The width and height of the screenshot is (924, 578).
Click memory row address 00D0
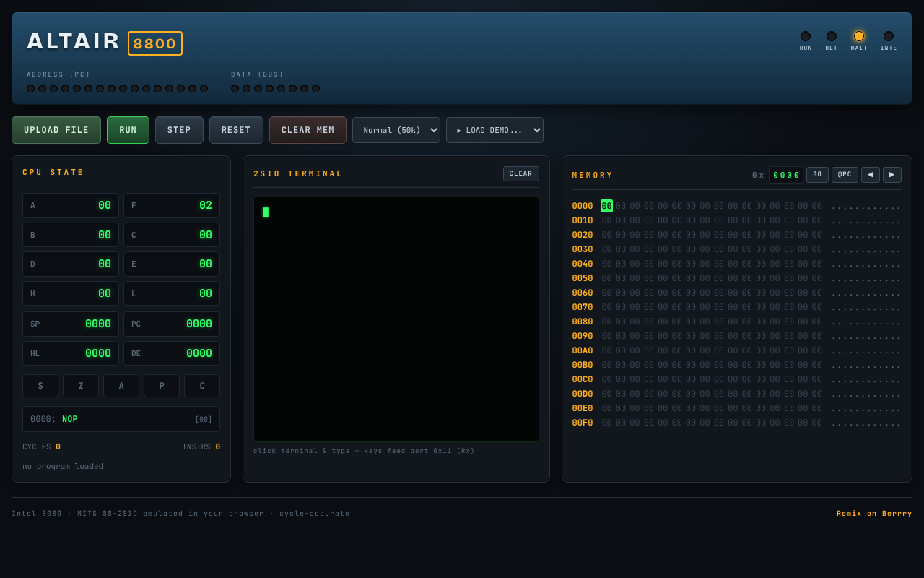pos(583,394)
